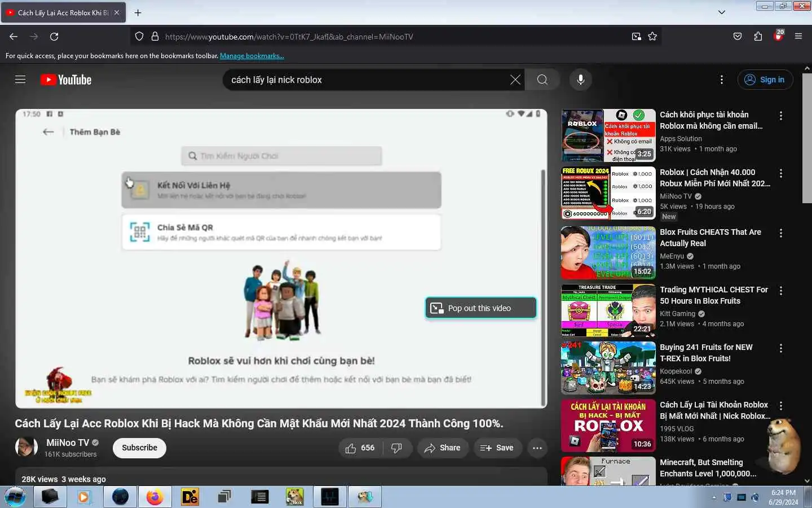812x508 pixels.
Task: Open options menu for Buying 241 Fruits video
Action: [x=781, y=348]
